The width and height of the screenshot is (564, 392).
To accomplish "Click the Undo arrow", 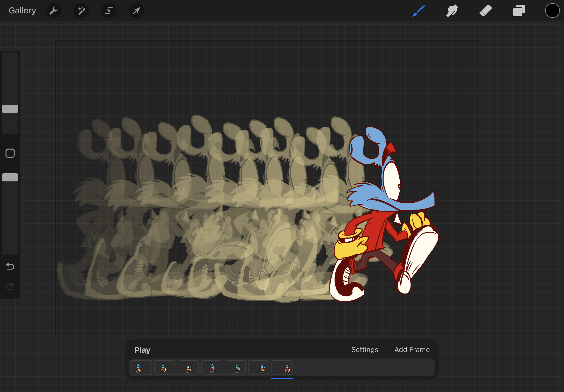I will [10, 266].
